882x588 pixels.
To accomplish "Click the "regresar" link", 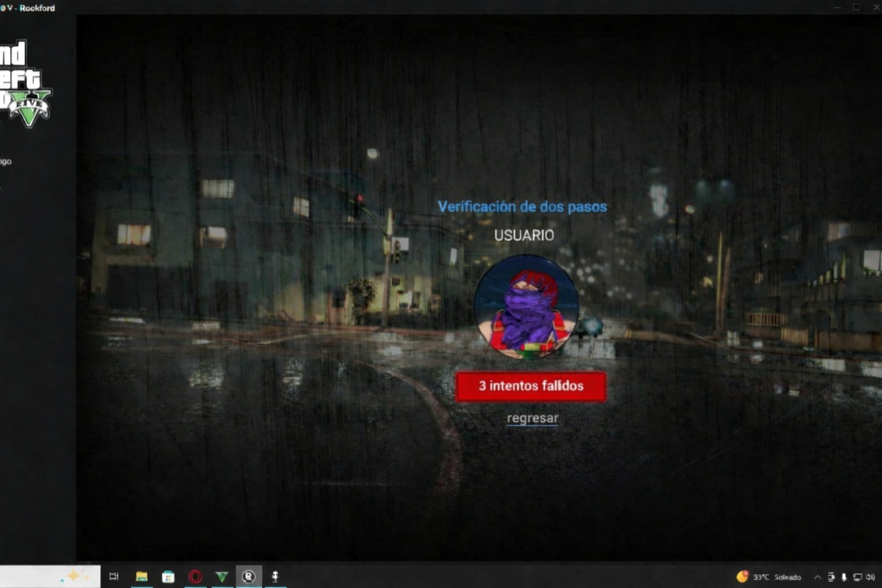I will (532, 418).
